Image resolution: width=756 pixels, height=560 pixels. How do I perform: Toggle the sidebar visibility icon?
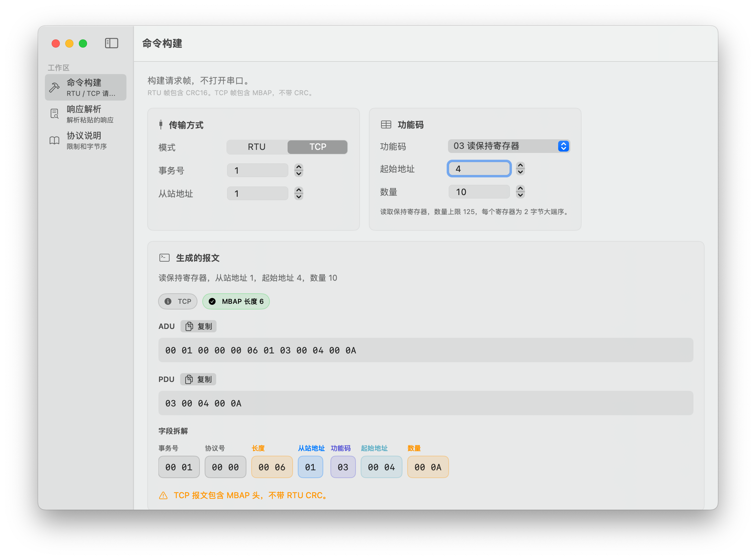111,43
